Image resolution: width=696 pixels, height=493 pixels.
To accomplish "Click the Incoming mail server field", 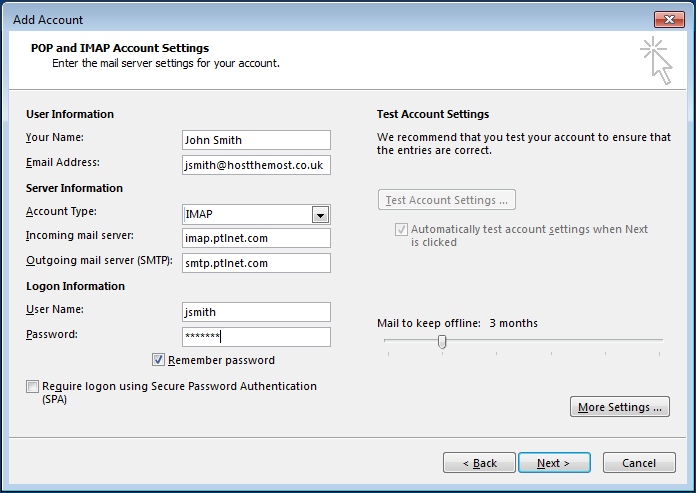I will [x=256, y=239].
